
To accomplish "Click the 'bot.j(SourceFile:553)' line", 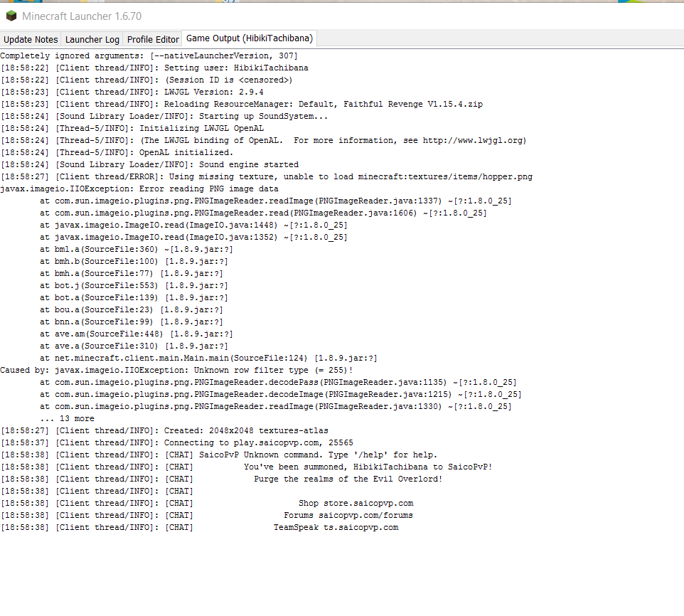I will point(134,286).
